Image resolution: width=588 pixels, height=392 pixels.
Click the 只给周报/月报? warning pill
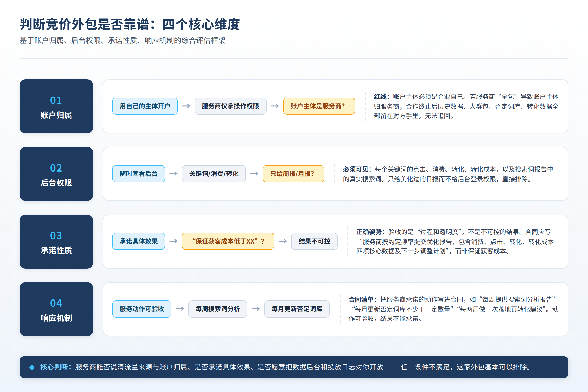point(294,174)
